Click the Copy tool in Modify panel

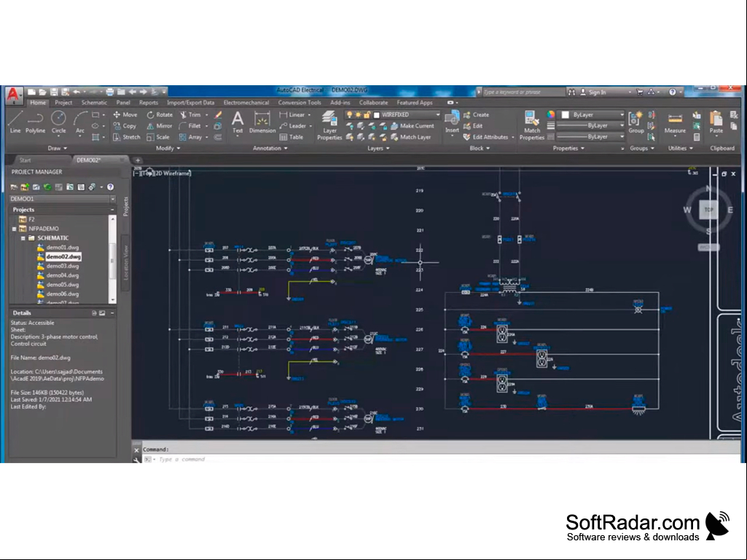tap(125, 126)
